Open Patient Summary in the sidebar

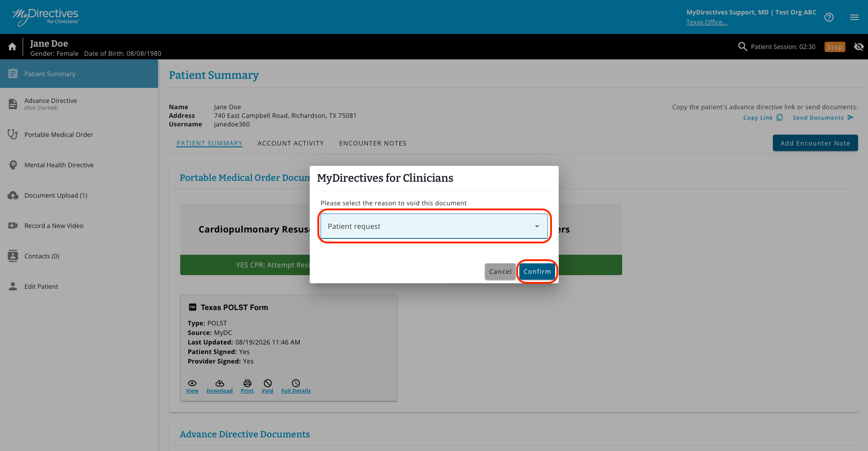[x=79, y=74]
